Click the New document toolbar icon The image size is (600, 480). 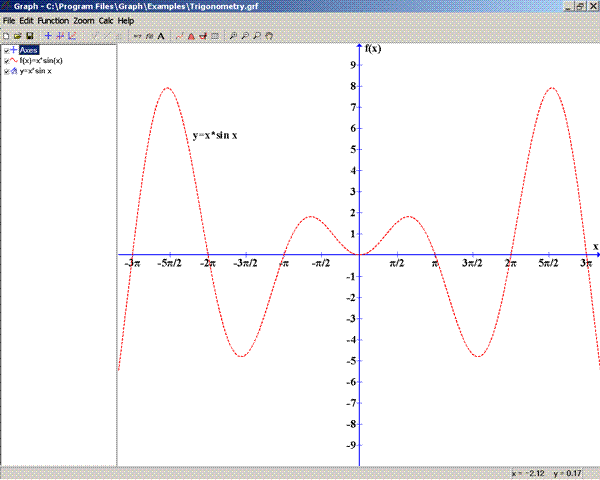(7, 35)
